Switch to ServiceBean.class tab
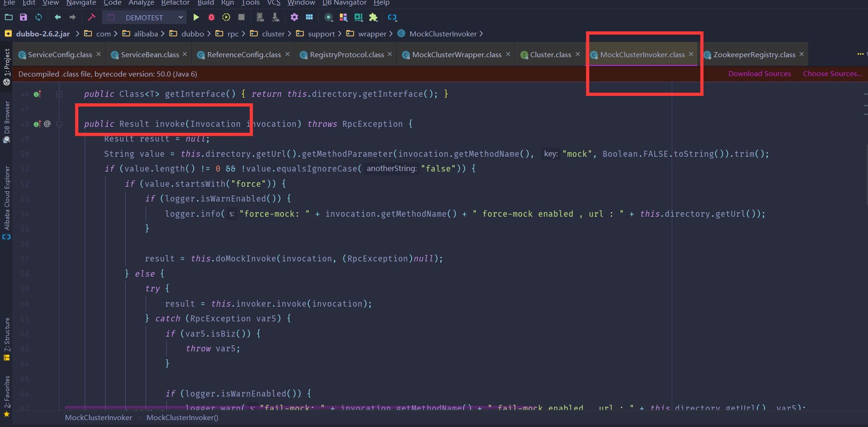 tap(149, 54)
